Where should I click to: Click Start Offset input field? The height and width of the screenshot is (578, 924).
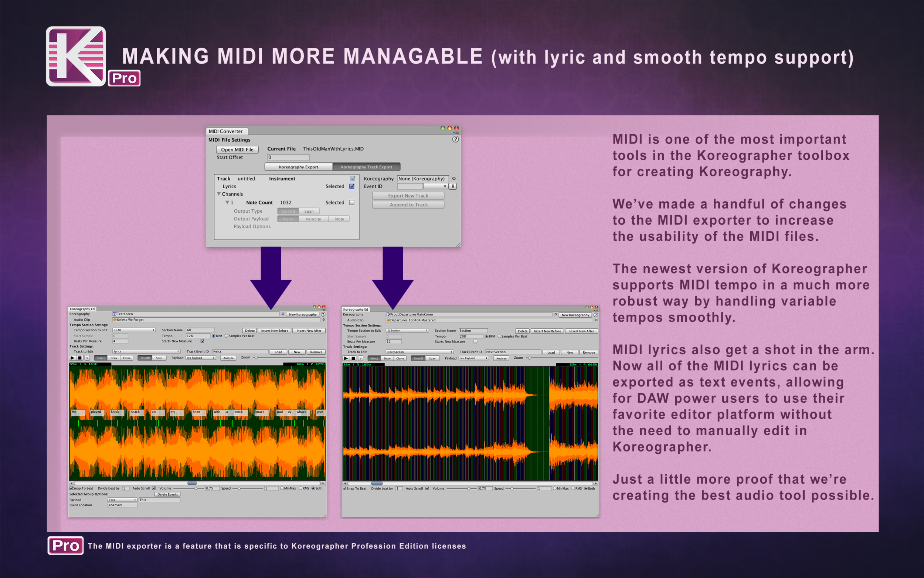click(x=288, y=157)
